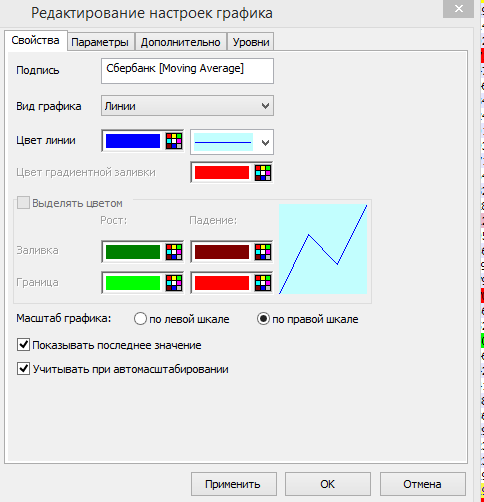
Task: Open the Уровни tab
Action: [251, 42]
